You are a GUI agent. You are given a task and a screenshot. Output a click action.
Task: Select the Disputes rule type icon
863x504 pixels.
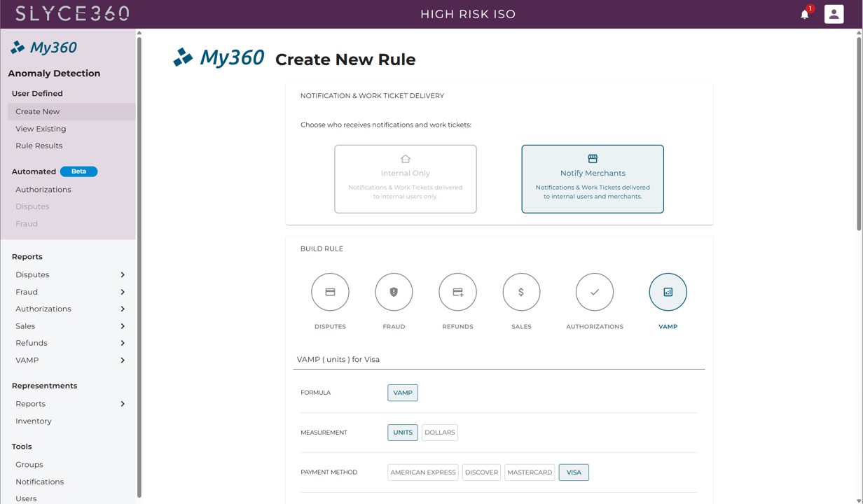coord(330,292)
